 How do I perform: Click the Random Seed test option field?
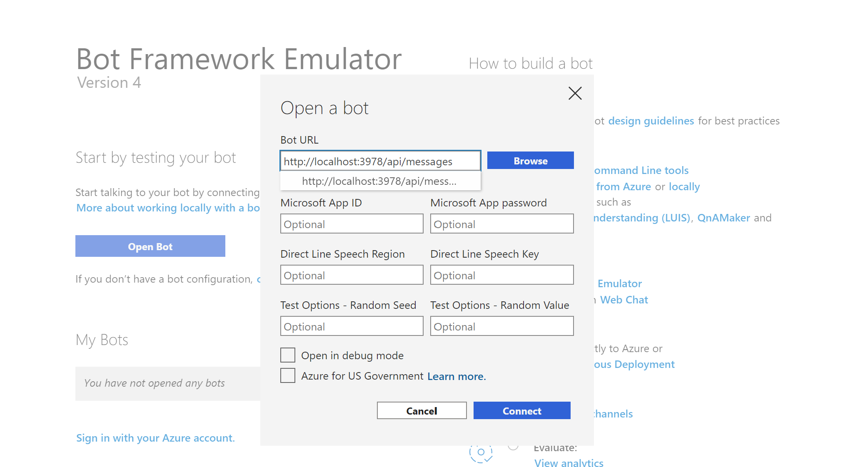tap(352, 326)
